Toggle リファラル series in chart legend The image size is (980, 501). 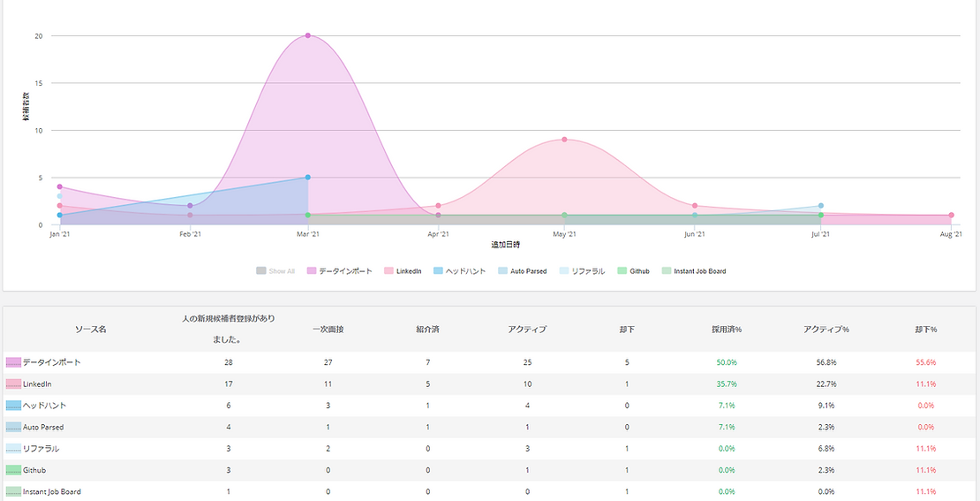coord(582,271)
